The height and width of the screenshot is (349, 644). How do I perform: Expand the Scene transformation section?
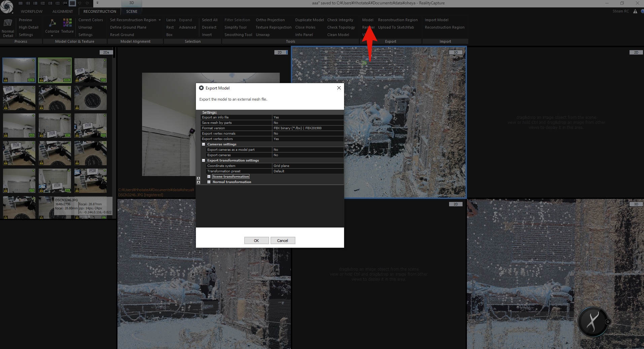pos(209,177)
